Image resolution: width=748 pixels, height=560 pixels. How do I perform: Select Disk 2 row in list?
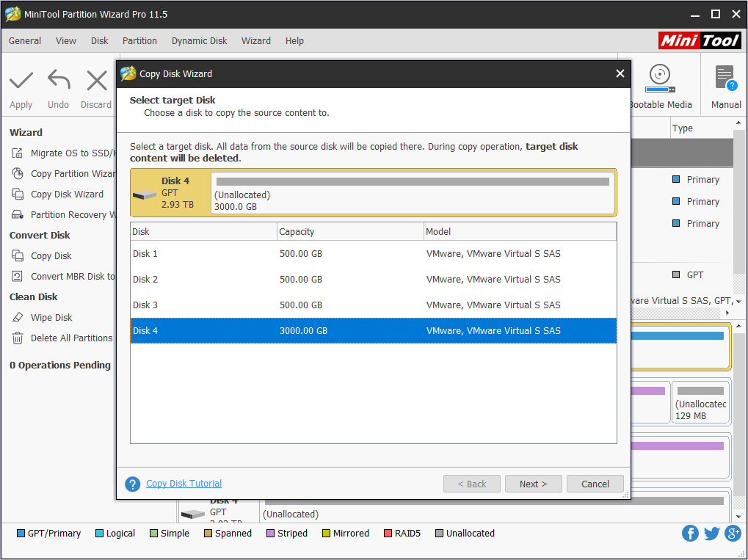374,280
